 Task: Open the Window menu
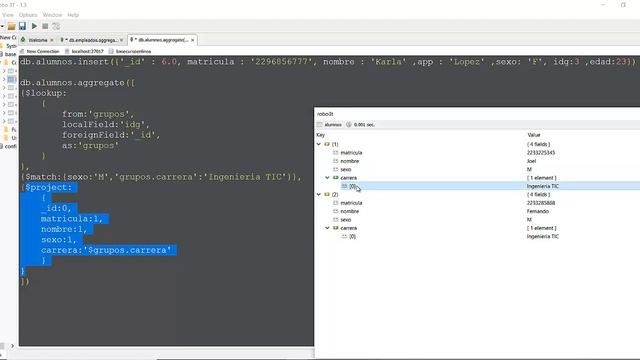(52, 15)
